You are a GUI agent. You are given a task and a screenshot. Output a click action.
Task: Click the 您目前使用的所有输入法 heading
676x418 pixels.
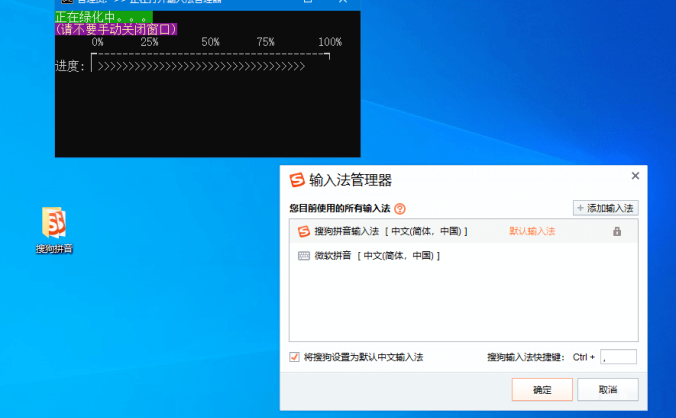340,209
